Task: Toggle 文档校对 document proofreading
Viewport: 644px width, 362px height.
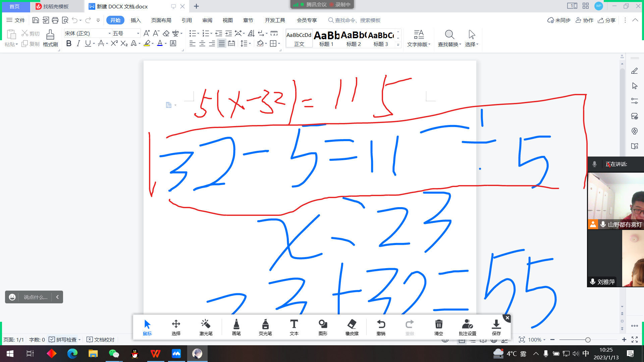Action: [x=101, y=340]
